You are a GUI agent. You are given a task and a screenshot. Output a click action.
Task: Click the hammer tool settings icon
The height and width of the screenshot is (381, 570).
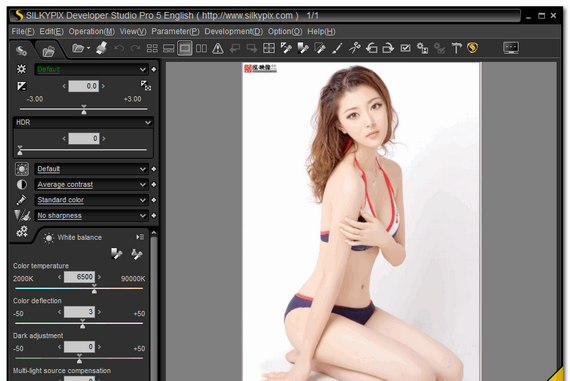tap(456, 48)
